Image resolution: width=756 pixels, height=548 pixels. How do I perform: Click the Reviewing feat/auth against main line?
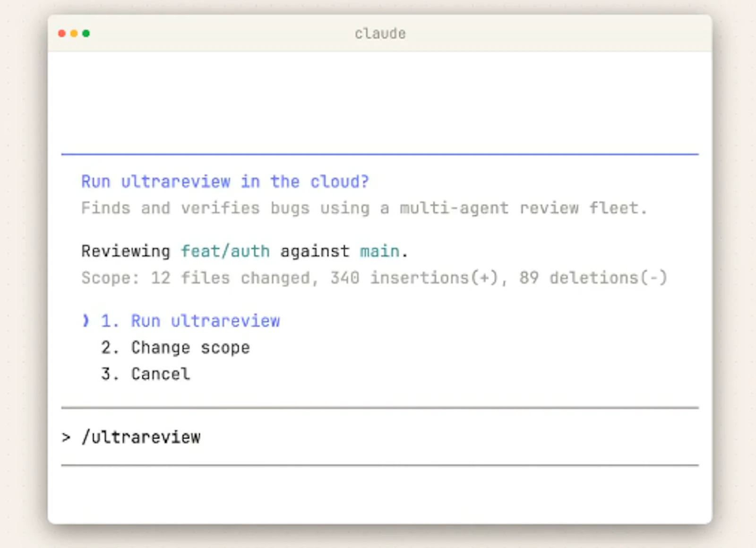point(244,251)
